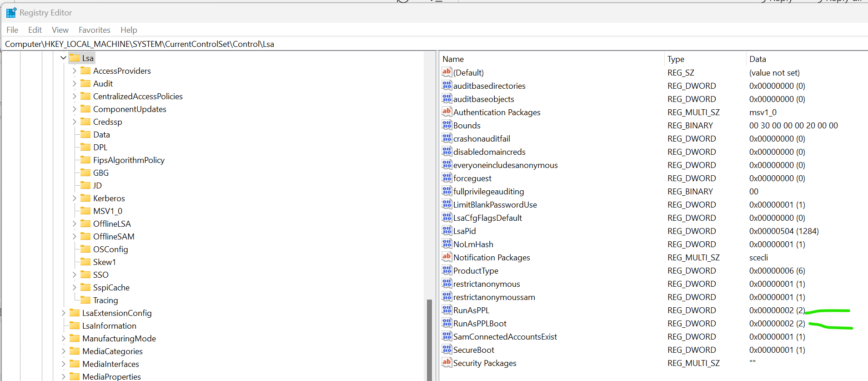
Task: Click the Registry Editor app icon in title bar
Action: (x=11, y=13)
